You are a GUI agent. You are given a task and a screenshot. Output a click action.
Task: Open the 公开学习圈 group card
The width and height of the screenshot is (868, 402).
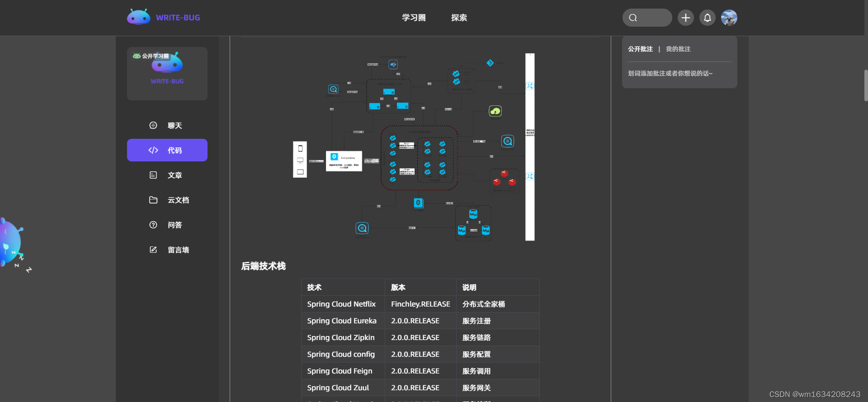tap(167, 74)
